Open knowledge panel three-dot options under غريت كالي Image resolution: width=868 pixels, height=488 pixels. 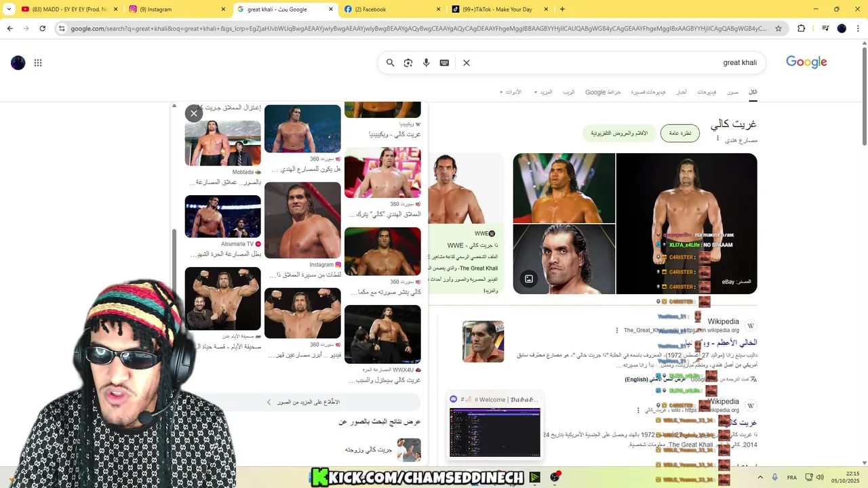[718, 138]
